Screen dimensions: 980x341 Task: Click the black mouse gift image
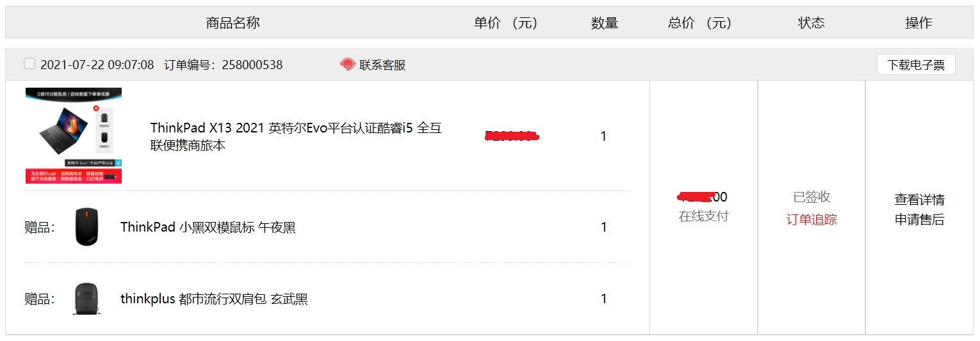(87, 226)
